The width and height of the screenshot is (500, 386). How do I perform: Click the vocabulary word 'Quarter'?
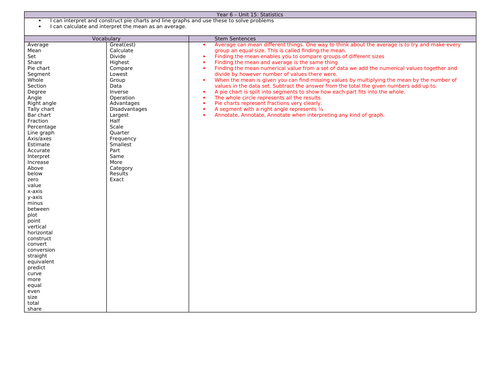(119, 133)
